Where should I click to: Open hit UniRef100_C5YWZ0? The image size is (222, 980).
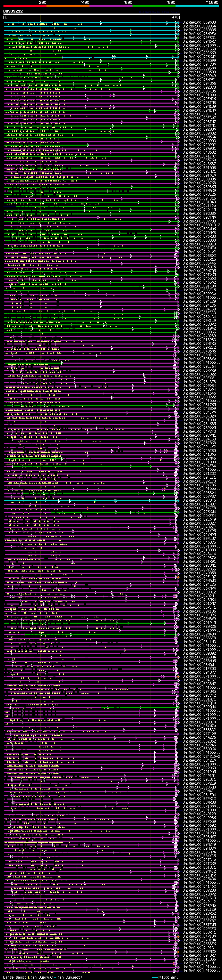pyautogui.click(x=199, y=726)
